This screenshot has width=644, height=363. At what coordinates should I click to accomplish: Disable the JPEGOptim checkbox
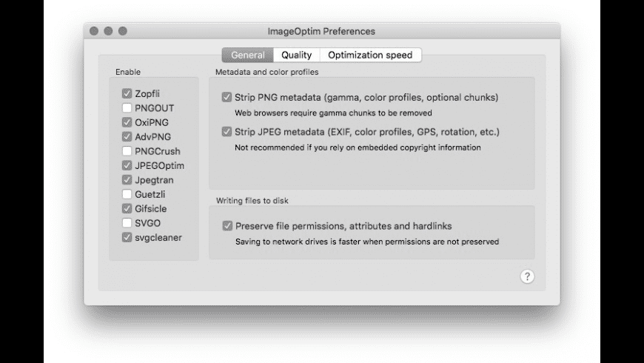pos(127,166)
